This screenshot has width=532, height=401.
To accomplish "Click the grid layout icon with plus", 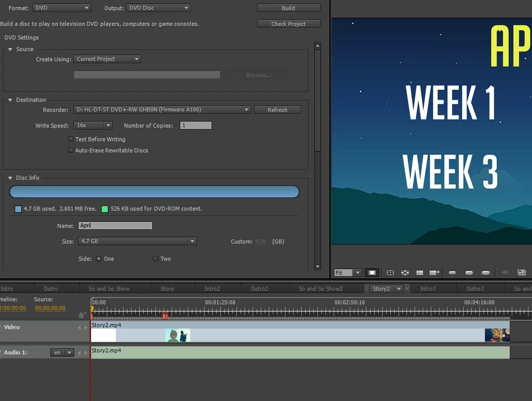I will pyautogui.click(x=435, y=272).
